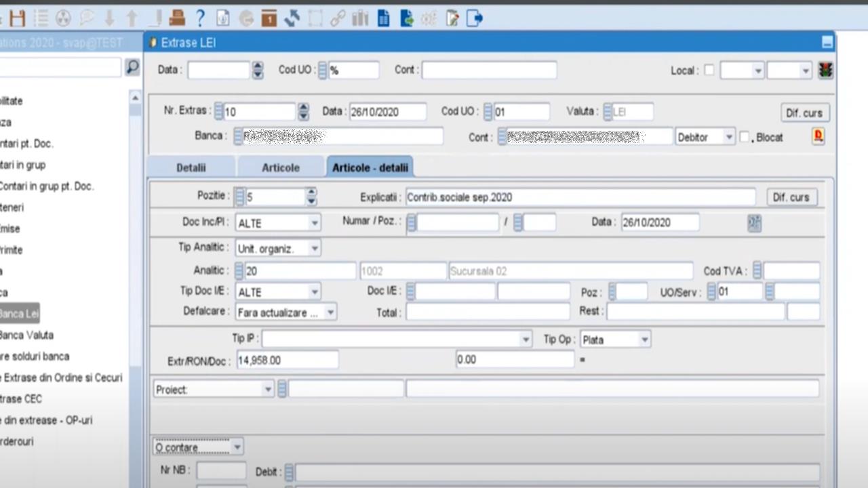Minimize the Extrase LEI window

[827, 43]
